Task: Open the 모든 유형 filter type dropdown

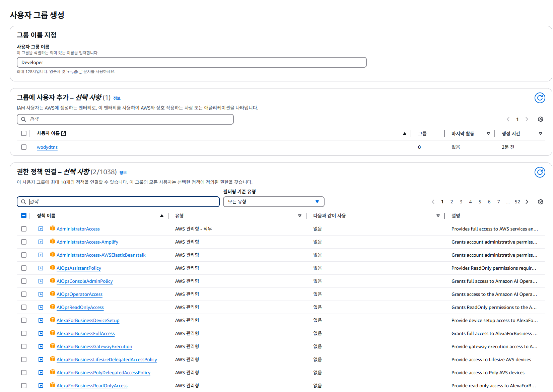Action: tap(273, 202)
